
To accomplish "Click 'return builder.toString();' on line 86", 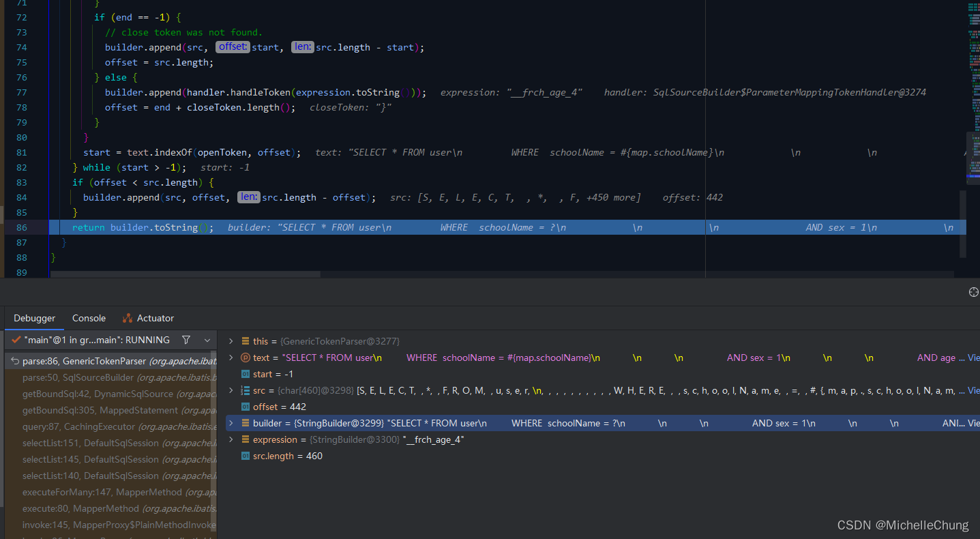I will click(x=143, y=227).
